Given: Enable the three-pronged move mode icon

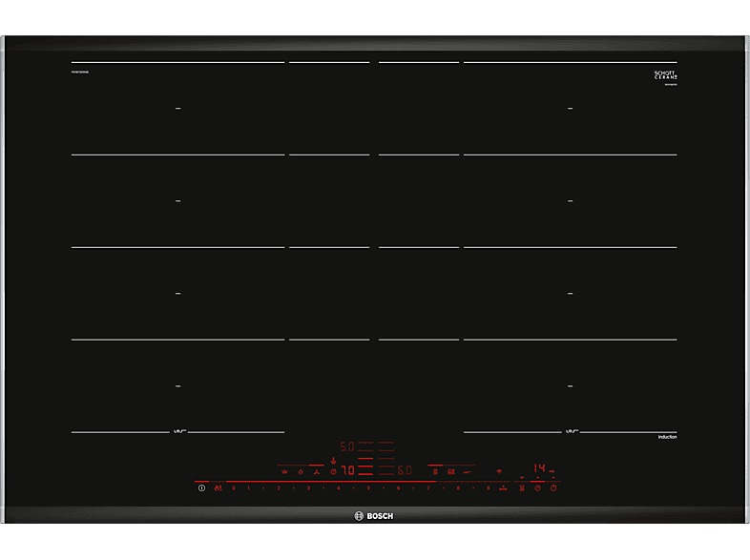Looking at the screenshot, I should click(316, 472).
